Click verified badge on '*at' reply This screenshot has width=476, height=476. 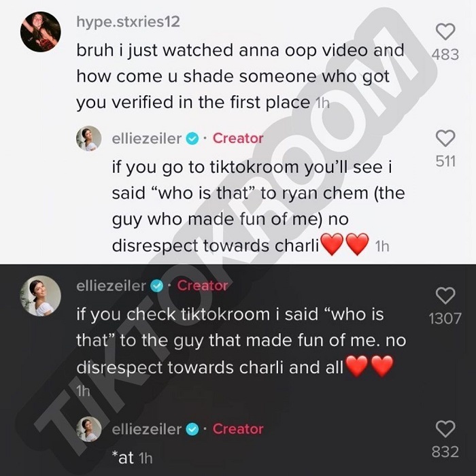pos(192,430)
